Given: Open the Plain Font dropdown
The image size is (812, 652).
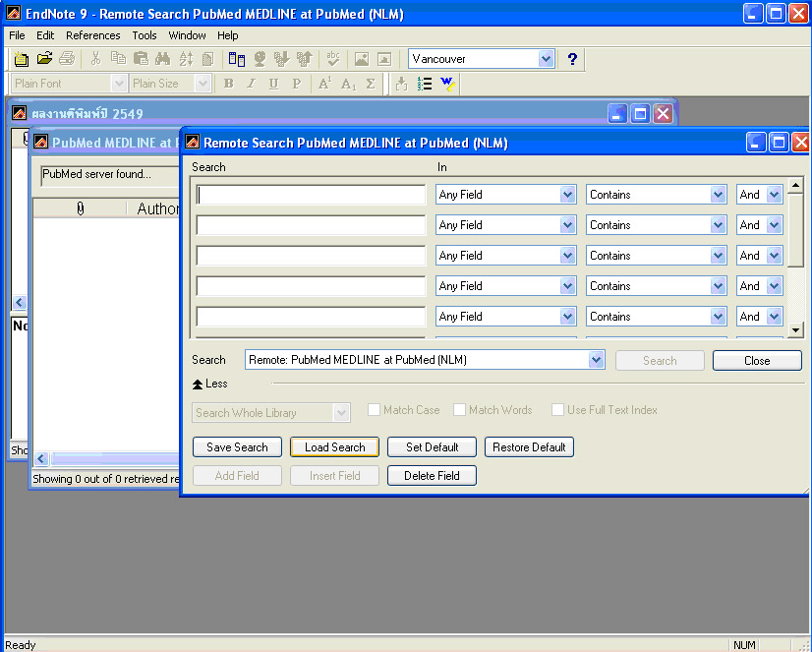Looking at the screenshot, I should (x=119, y=84).
